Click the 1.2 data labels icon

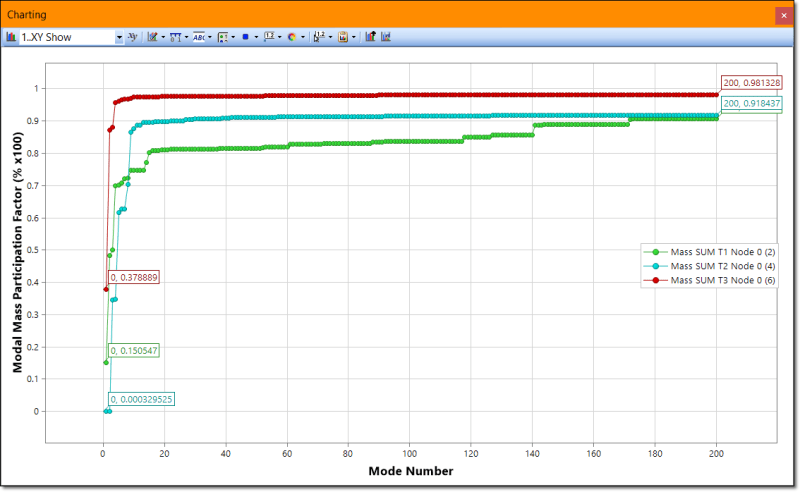point(269,37)
